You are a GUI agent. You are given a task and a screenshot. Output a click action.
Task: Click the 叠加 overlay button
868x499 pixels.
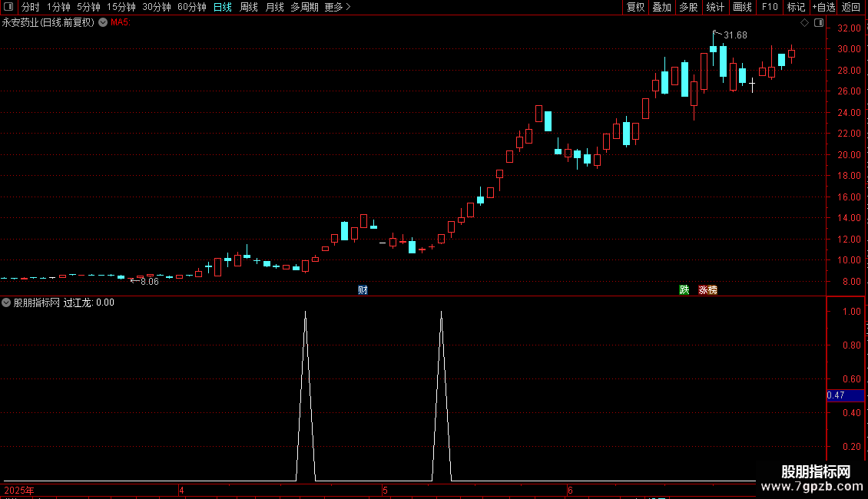click(661, 7)
